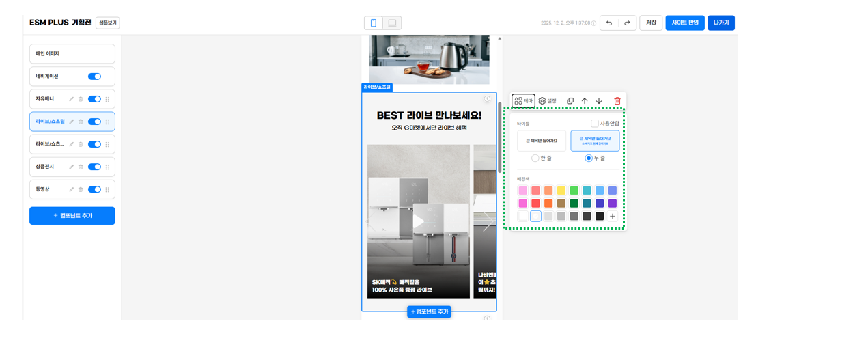Viewport: 868px width, 360px height.
Task: Click sidebar 컴포넌트 추가 button
Action: [x=72, y=216]
